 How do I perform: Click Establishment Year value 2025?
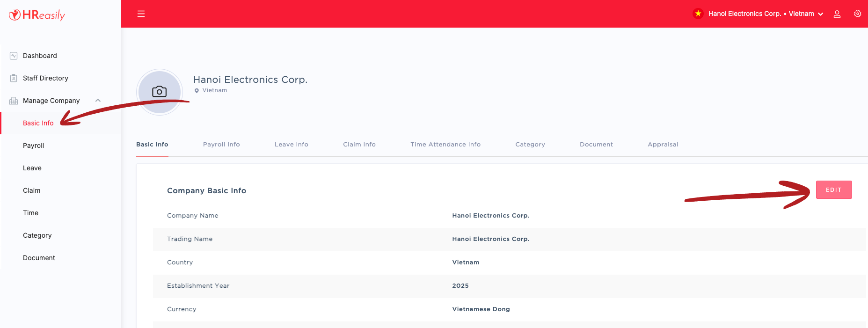pyautogui.click(x=460, y=286)
